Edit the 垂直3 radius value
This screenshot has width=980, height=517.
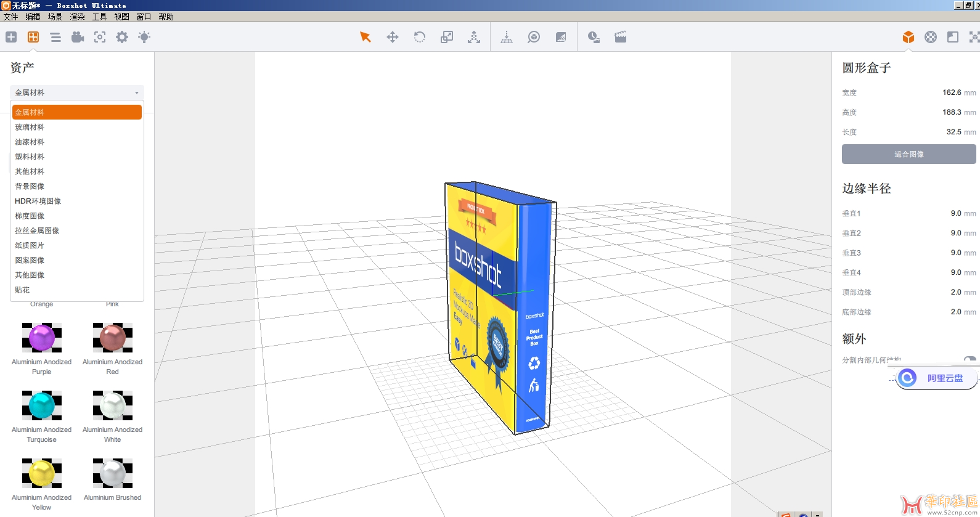[x=956, y=253]
